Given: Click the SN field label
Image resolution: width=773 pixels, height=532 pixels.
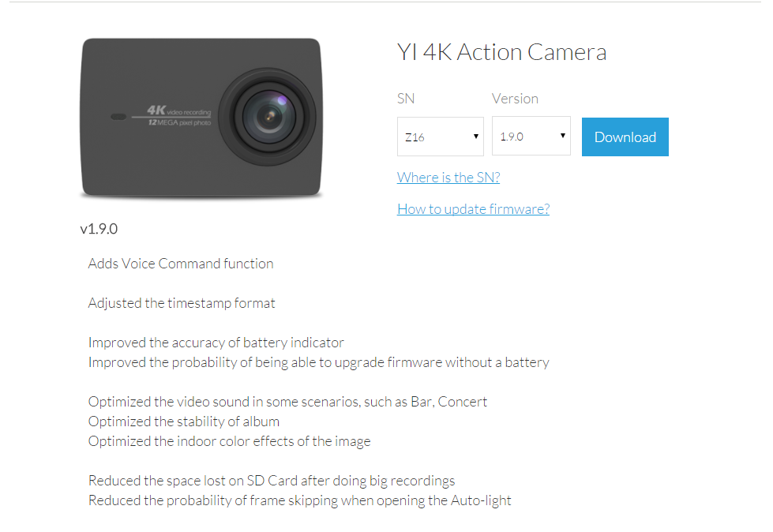Looking at the screenshot, I should tap(406, 99).
